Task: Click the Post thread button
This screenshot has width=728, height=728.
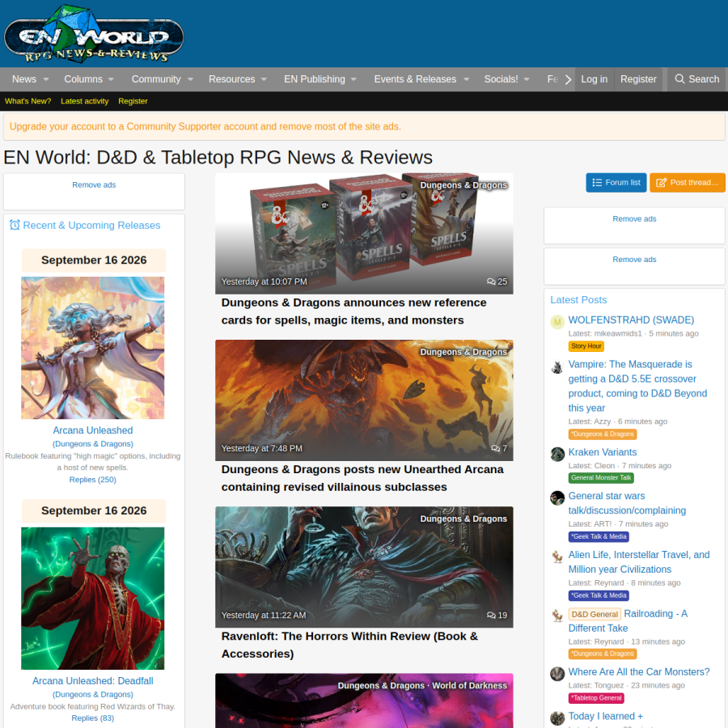Action: pyautogui.click(x=687, y=183)
